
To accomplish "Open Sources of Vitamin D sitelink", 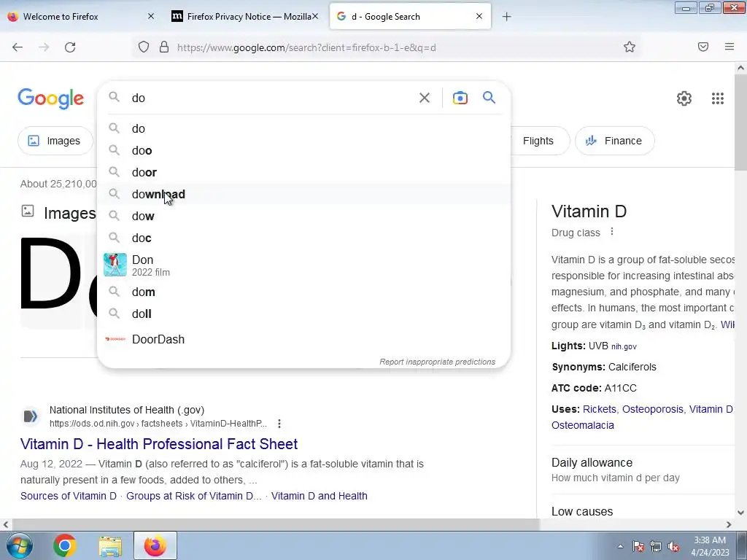I will tap(69, 496).
